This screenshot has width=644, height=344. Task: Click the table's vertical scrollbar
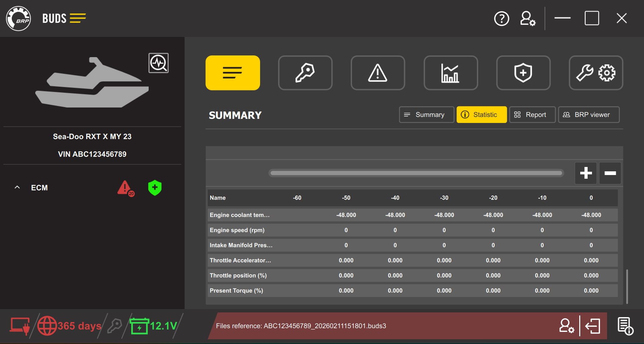point(627,286)
